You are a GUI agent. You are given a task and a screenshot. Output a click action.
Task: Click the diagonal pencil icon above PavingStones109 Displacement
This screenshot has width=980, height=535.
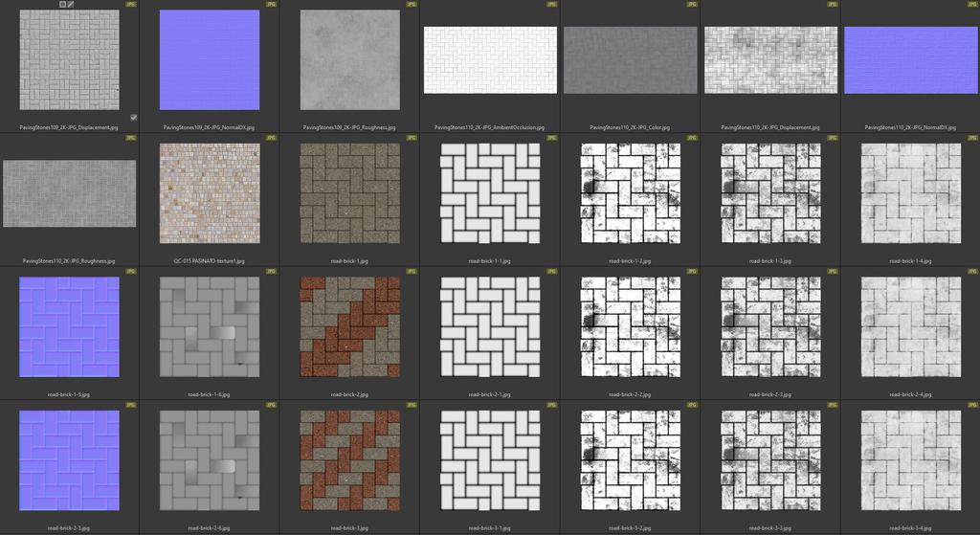(71, 5)
